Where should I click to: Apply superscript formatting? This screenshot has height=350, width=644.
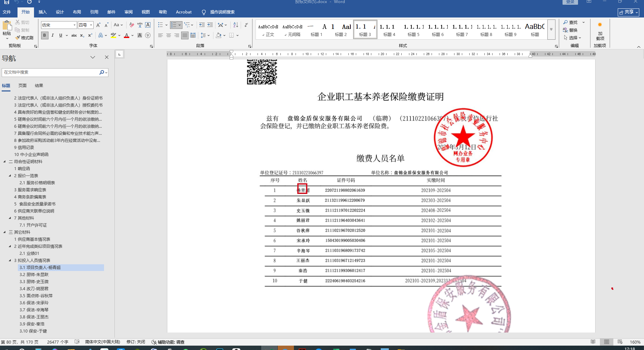coord(90,35)
